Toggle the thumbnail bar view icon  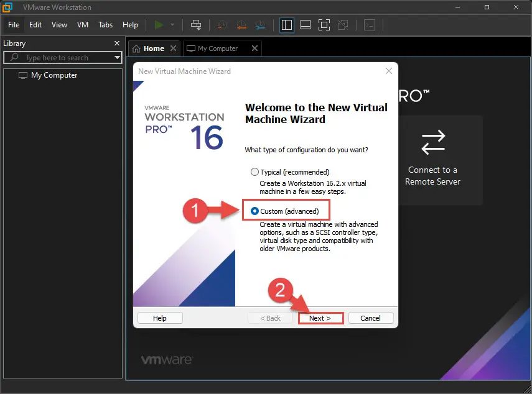306,25
